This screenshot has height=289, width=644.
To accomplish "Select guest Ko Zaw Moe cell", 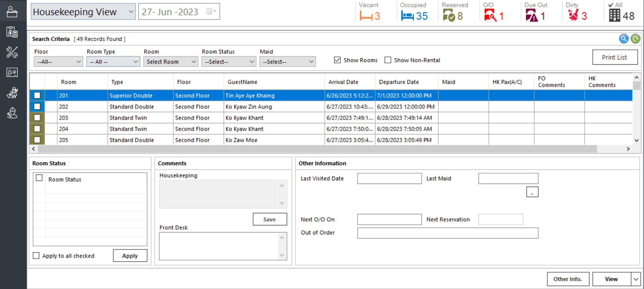I will tap(274, 140).
